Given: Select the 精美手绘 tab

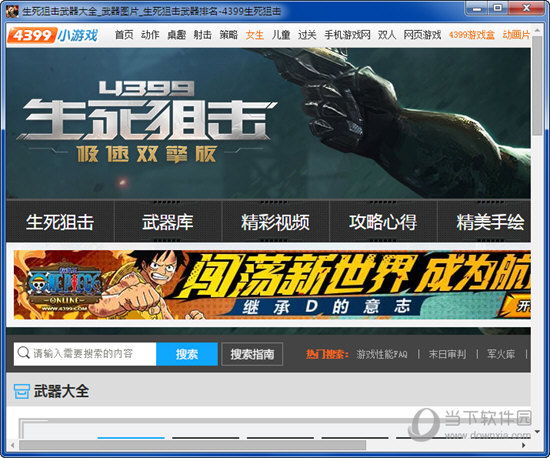Looking at the screenshot, I should tap(484, 222).
